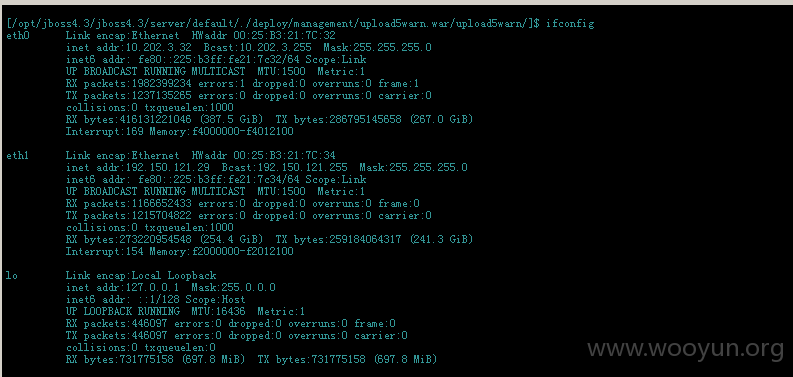Click the lo loopback interface name

[x=12, y=275]
